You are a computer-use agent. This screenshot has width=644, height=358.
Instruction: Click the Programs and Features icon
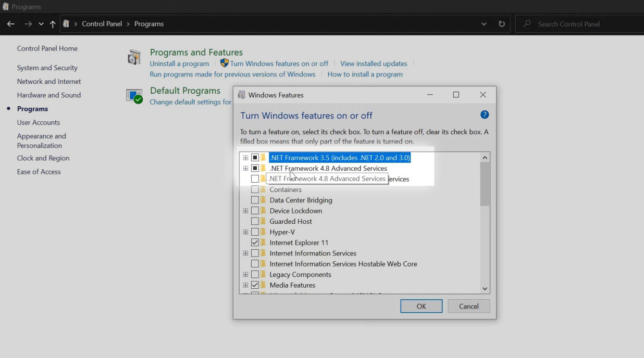pyautogui.click(x=134, y=57)
